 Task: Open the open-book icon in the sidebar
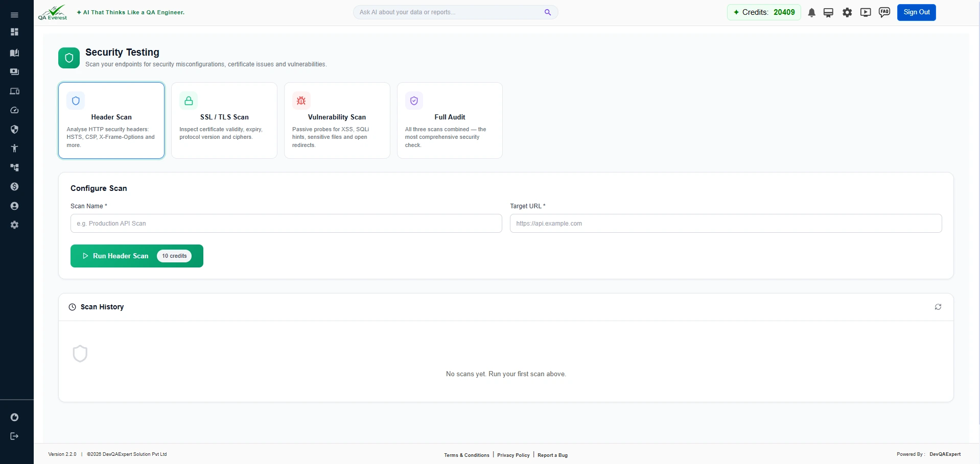coord(14,53)
